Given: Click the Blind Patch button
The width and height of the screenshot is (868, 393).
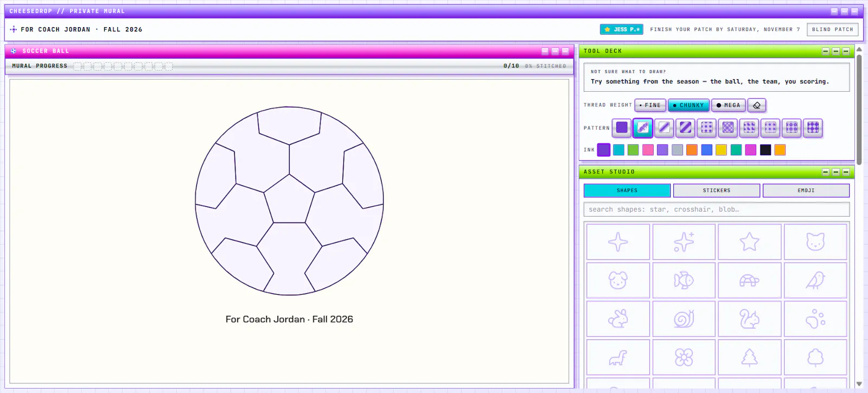Looking at the screenshot, I should coord(833,29).
